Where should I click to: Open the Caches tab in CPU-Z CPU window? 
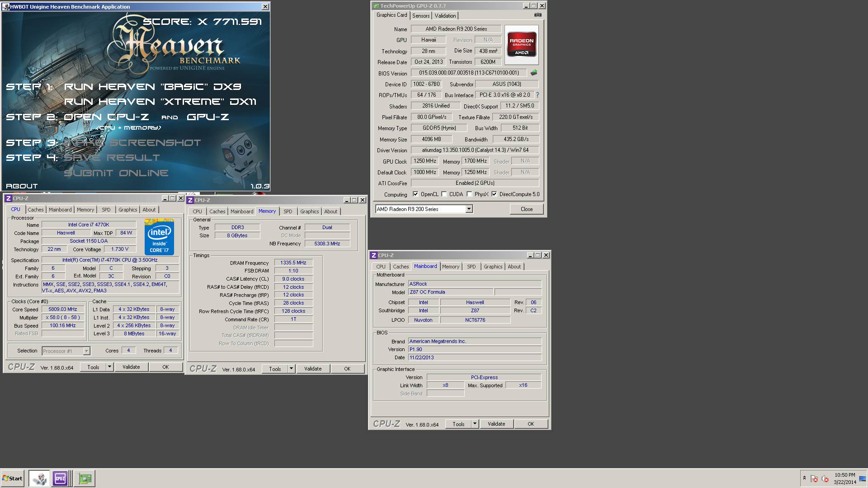36,210
